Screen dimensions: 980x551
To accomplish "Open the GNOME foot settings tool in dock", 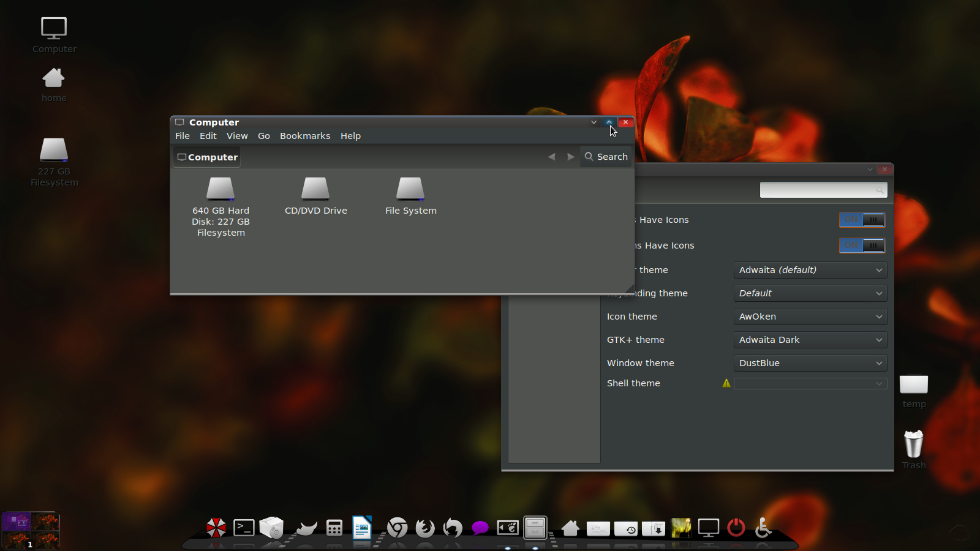I will (x=508, y=527).
